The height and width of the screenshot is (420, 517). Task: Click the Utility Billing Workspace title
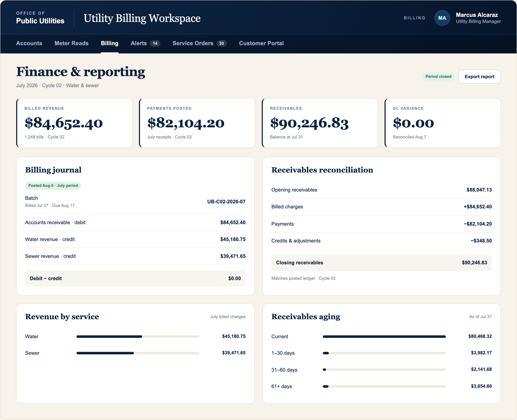[x=142, y=18]
